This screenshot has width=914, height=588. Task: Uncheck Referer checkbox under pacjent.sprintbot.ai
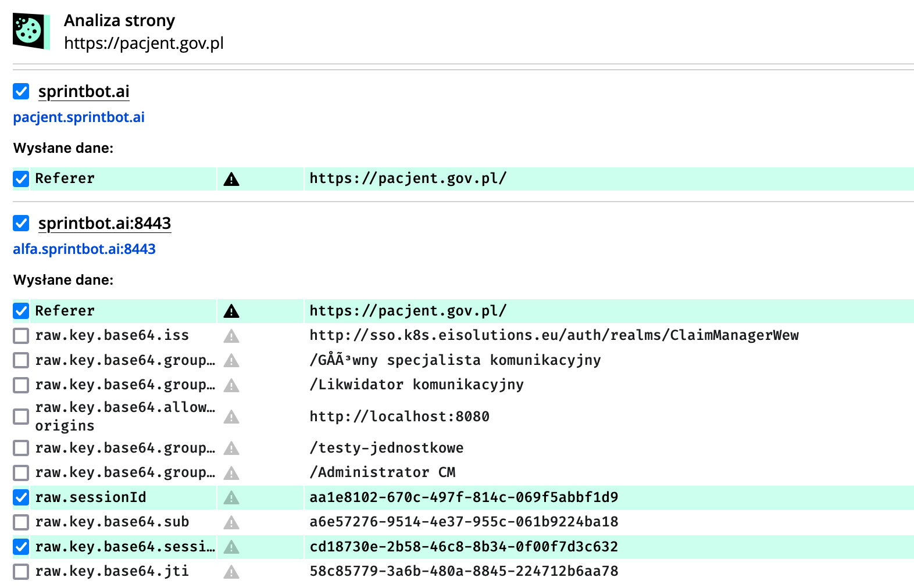[21, 179]
